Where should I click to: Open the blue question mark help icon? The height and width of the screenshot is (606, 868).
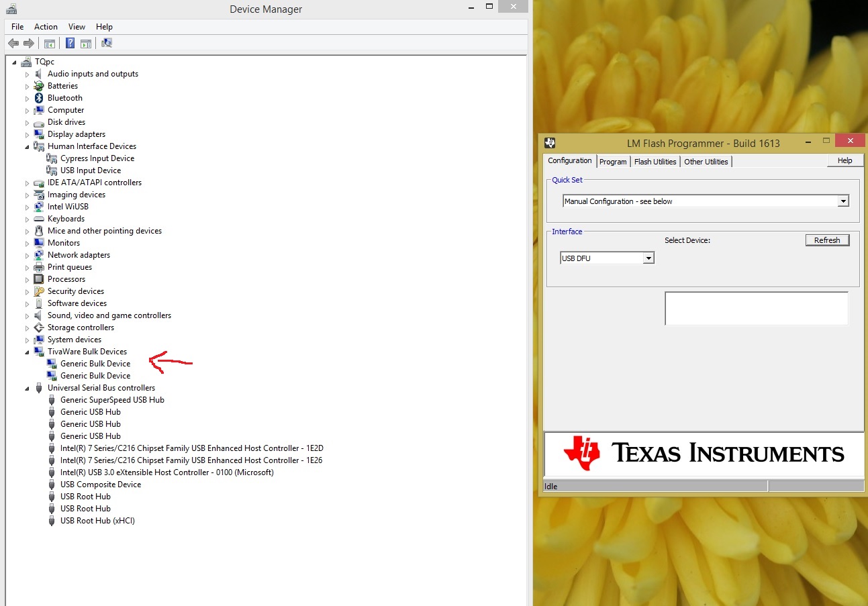point(70,44)
